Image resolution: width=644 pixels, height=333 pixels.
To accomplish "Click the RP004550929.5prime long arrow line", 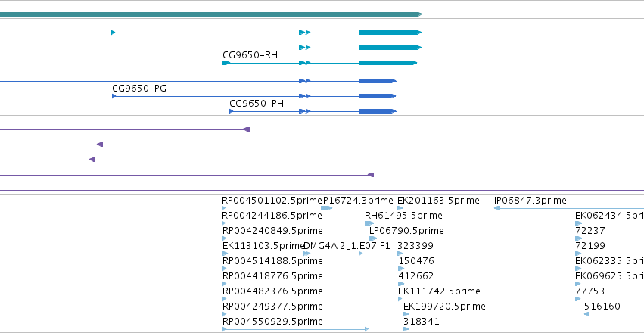I will tap(295, 329).
